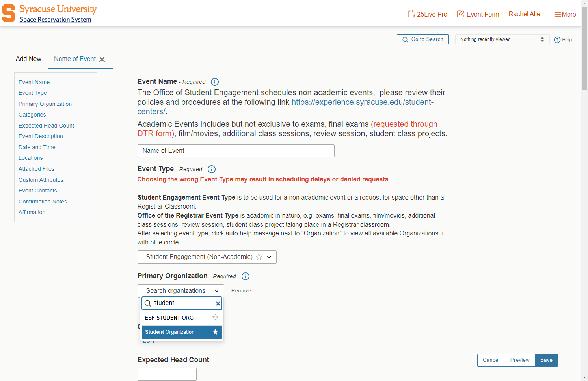This screenshot has height=381, width=588.
Task: Go to Date and Time section
Action: 37,147
